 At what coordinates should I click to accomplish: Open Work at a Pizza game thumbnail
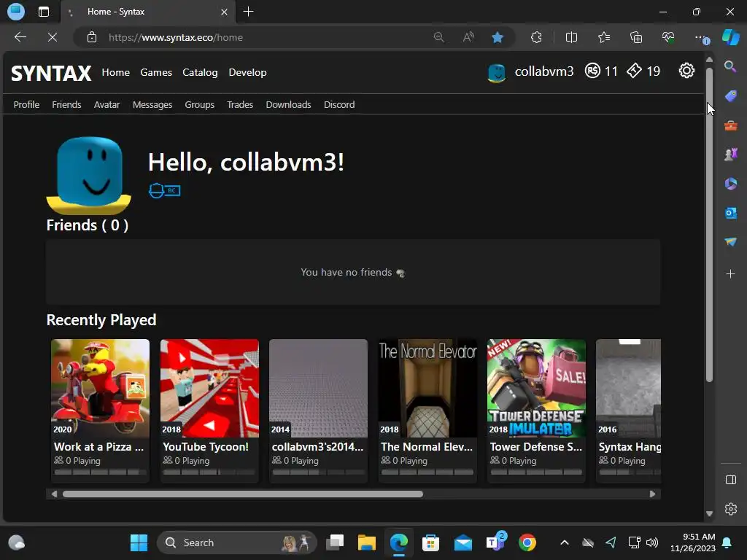coord(100,388)
